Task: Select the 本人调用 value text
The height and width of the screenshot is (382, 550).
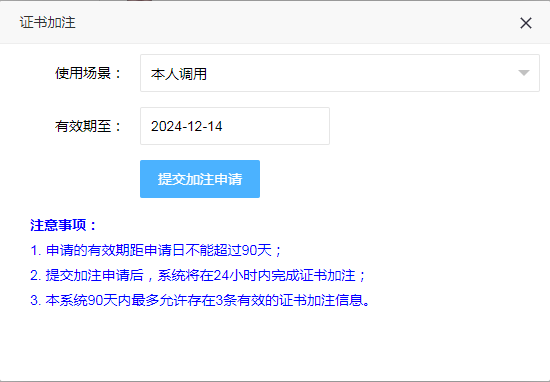Action: click(x=179, y=74)
